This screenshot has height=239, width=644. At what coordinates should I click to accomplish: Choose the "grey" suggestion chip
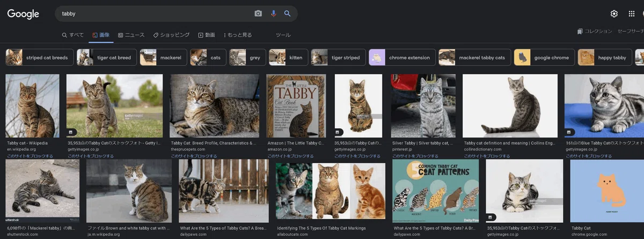[x=247, y=57]
